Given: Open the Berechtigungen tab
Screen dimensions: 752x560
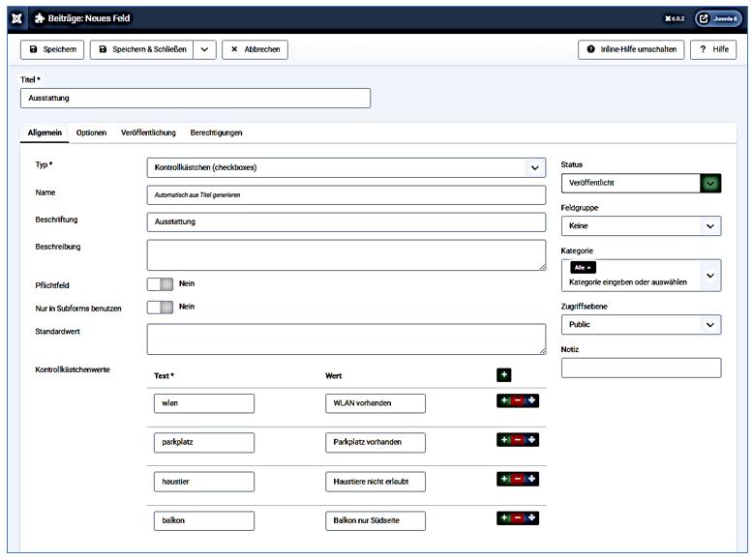Looking at the screenshot, I should click(216, 133).
